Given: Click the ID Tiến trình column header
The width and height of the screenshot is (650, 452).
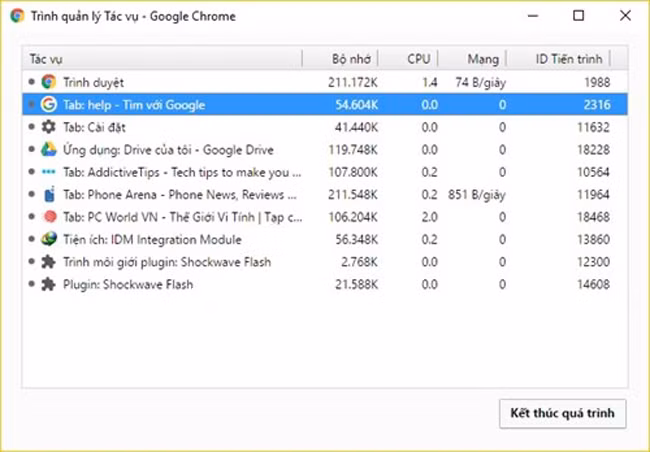Looking at the screenshot, I should pyautogui.click(x=570, y=58).
